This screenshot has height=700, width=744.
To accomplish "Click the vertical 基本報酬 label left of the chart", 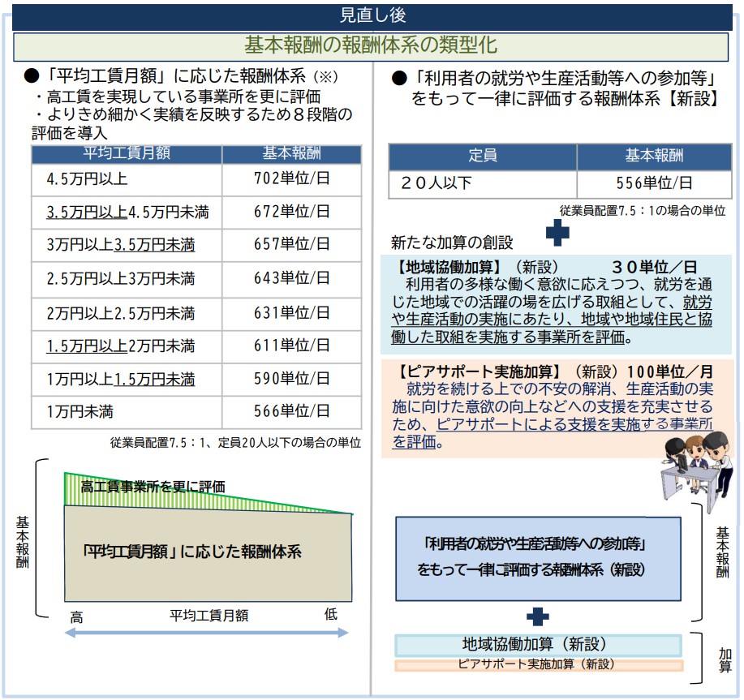I will [23, 542].
